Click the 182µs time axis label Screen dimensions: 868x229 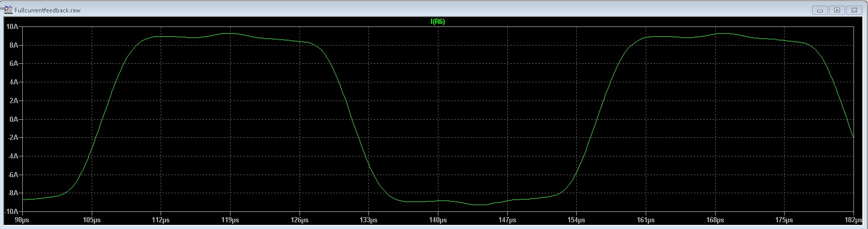pyautogui.click(x=853, y=220)
